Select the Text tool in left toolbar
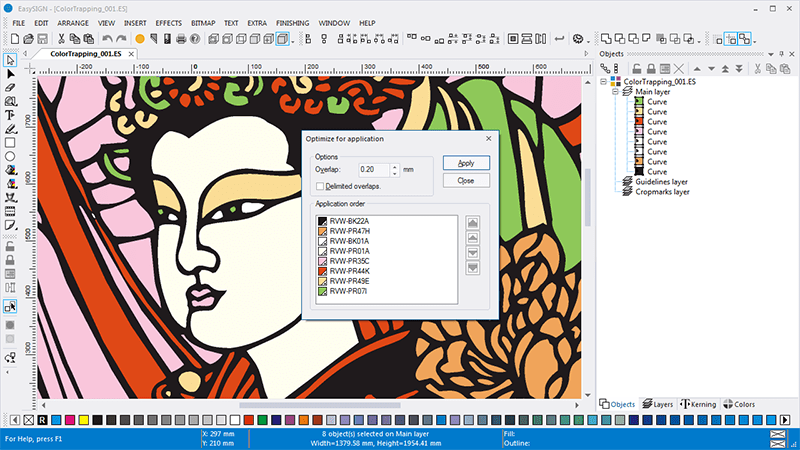800x450 pixels. pyautogui.click(x=11, y=115)
